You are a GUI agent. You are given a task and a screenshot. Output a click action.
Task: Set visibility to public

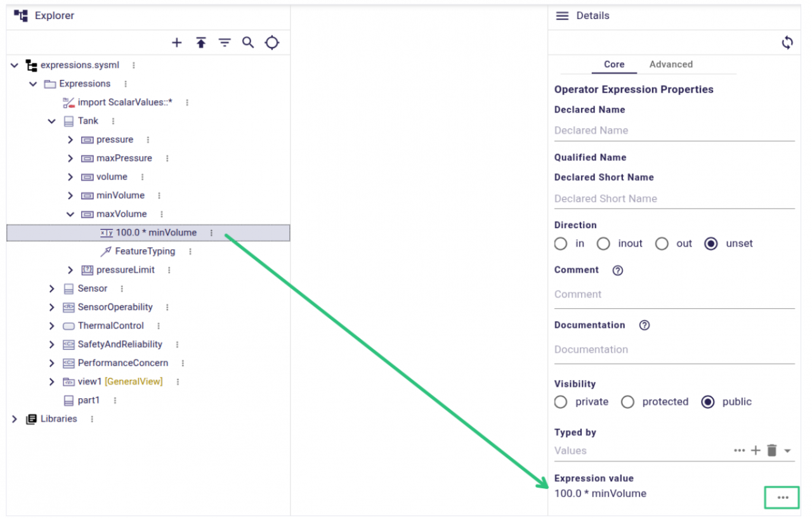tap(708, 402)
